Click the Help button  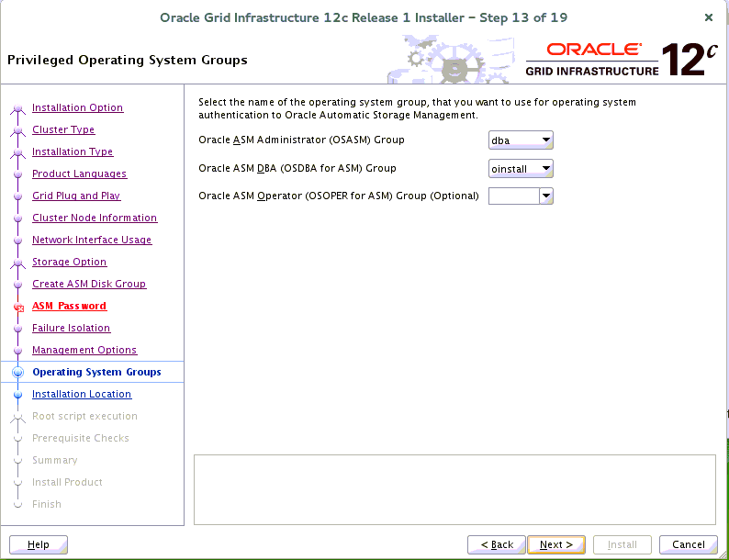click(x=39, y=544)
